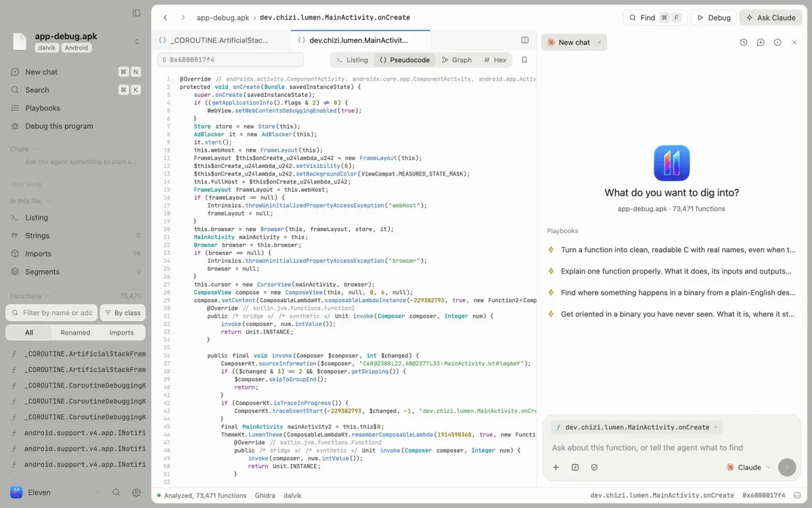
Task: Focus the Filter by name input
Action: (51, 313)
